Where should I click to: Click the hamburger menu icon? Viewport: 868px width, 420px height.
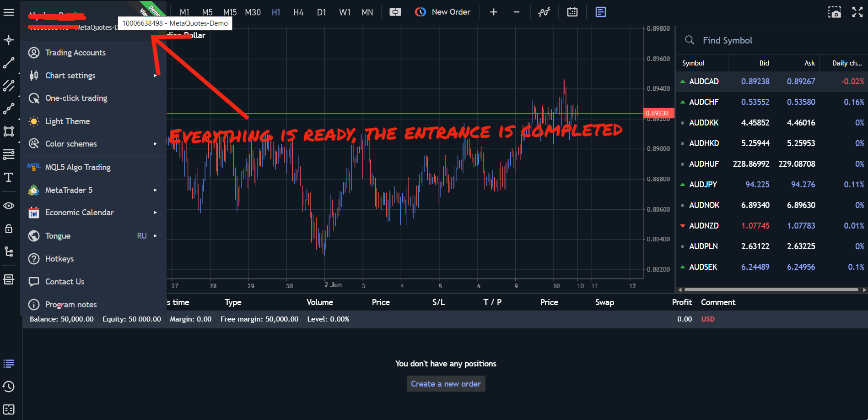pyautogui.click(x=9, y=12)
